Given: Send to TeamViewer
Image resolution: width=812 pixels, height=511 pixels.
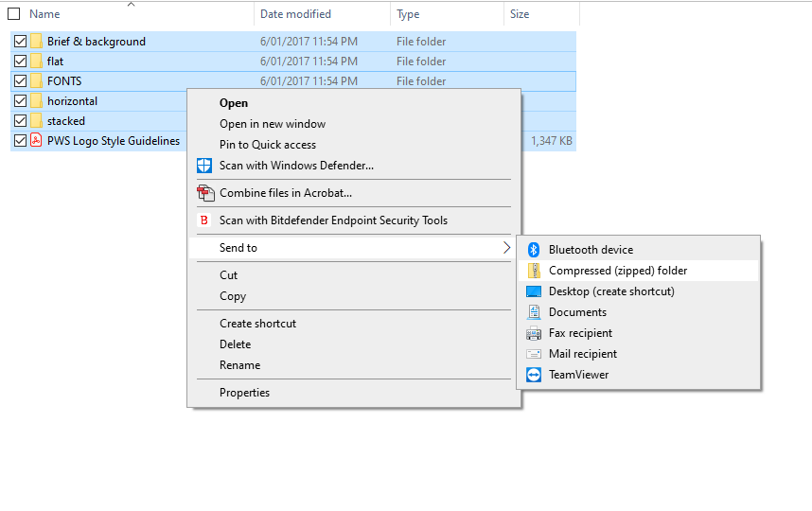Looking at the screenshot, I should point(638,375).
